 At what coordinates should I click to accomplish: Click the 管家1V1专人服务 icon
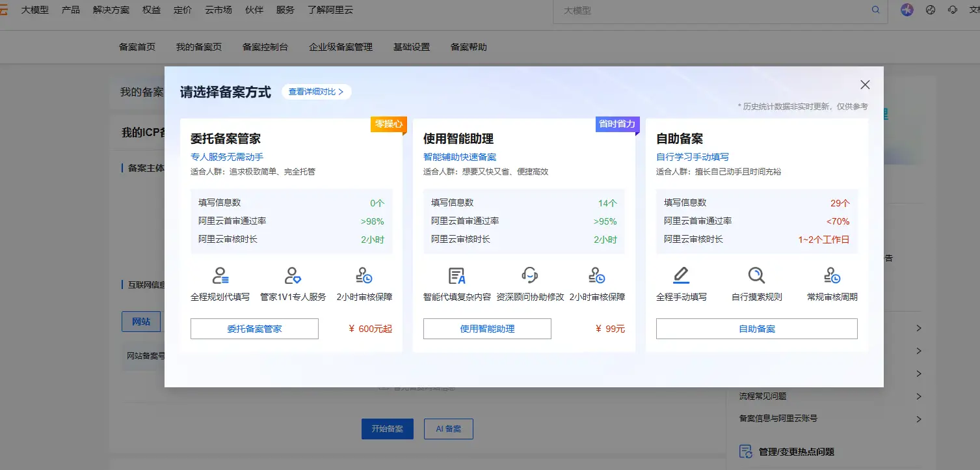tap(293, 275)
